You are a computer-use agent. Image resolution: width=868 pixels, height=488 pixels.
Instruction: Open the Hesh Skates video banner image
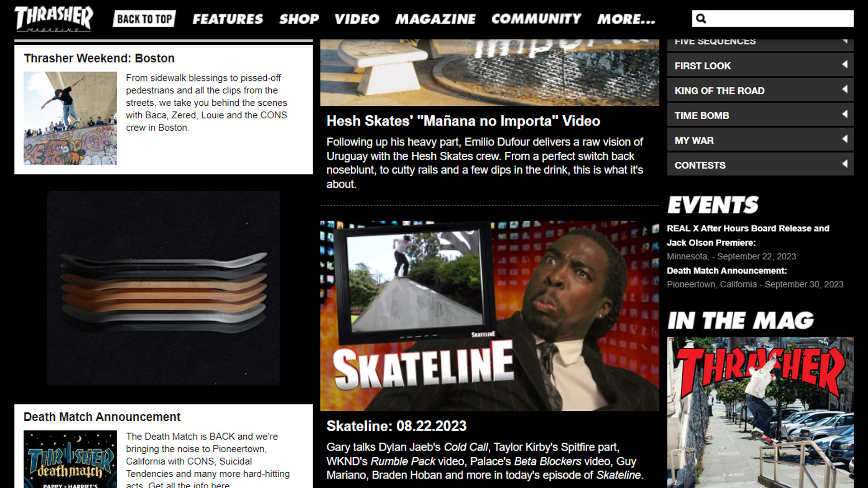click(x=490, y=72)
